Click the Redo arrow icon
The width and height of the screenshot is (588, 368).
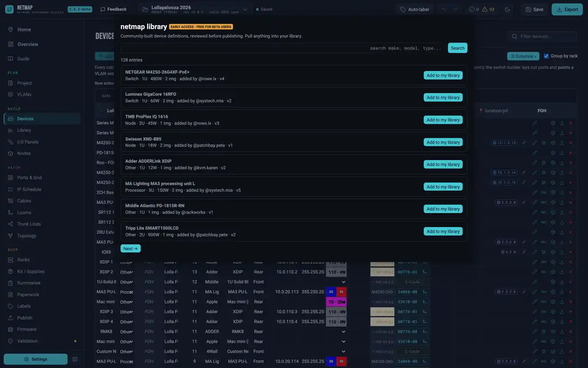[455, 9]
